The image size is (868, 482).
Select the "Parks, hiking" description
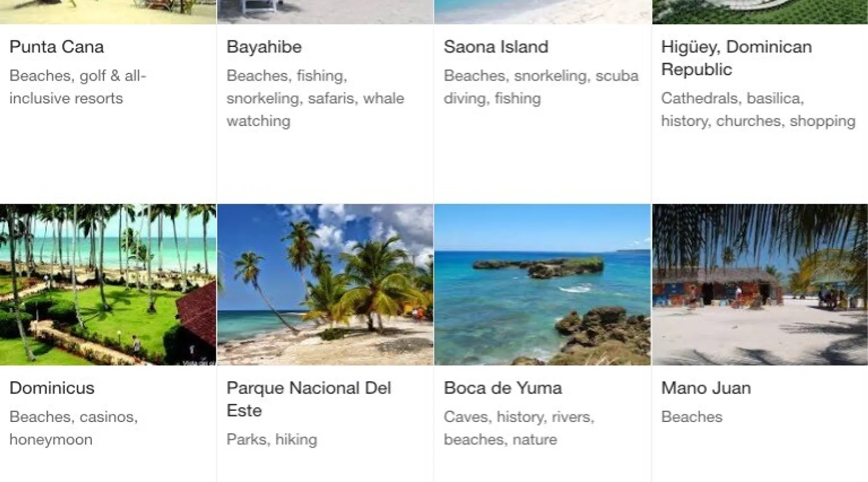point(271,440)
